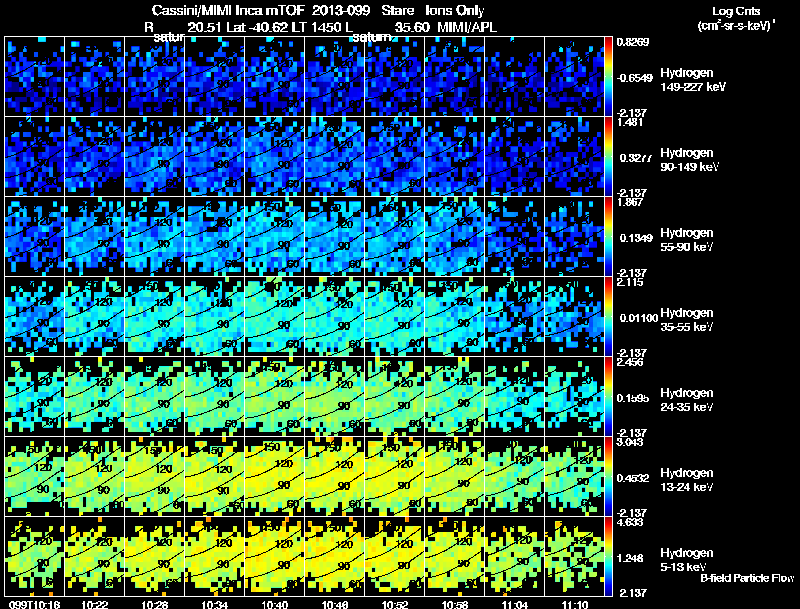Click the 3.043 color scale value
This screenshot has height=609, width=800.
pyautogui.click(x=630, y=442)
